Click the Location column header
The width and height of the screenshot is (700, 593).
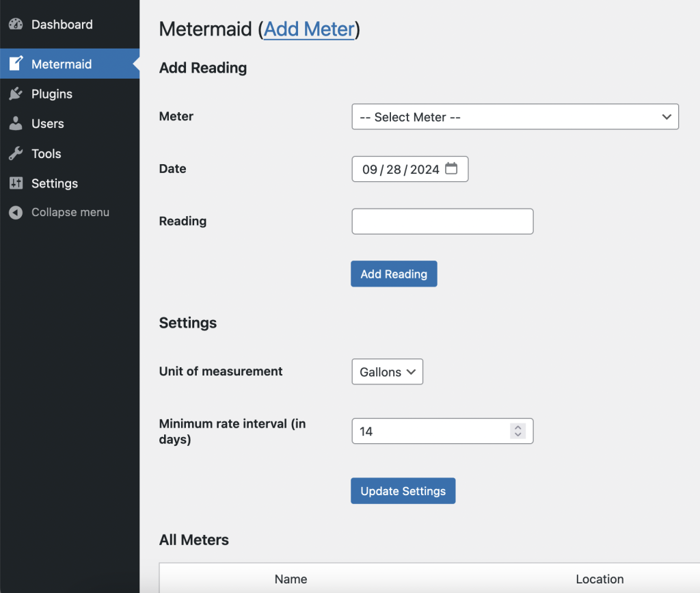(600, 579)
